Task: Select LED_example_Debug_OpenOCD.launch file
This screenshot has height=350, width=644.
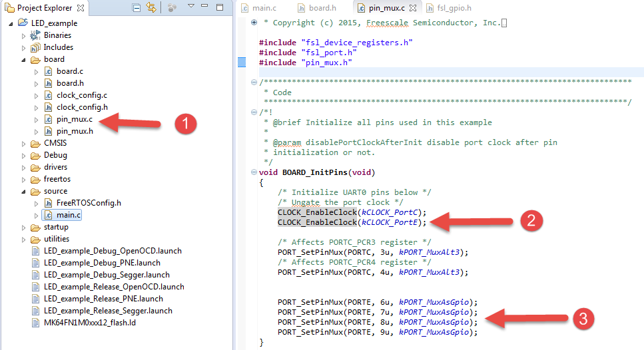Action: (x=113, y=251)
